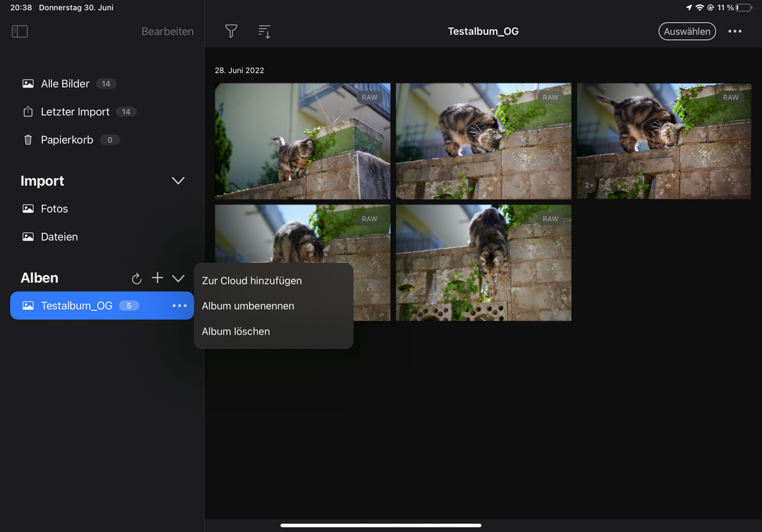Open Testalbum_OG three-dots options
This screenshot has height=532, width=762.
pos(180,306)
